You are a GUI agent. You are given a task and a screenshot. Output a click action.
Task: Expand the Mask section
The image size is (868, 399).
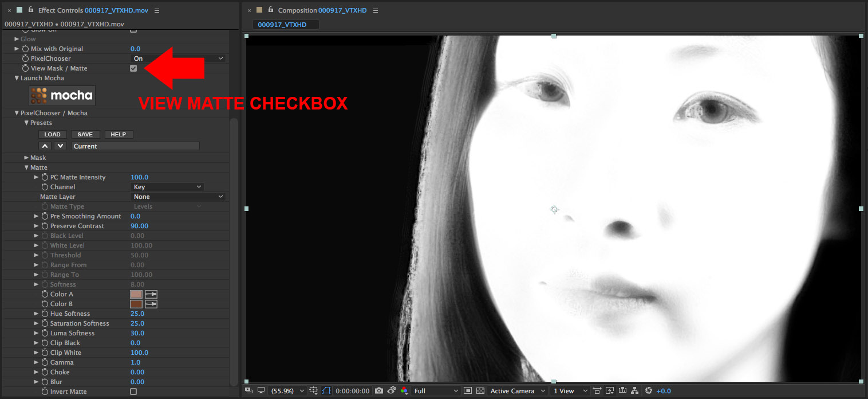(26, 158)
